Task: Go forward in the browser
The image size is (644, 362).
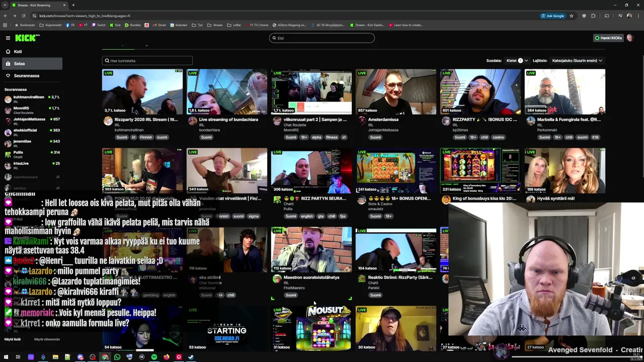Action: [14, 16]
